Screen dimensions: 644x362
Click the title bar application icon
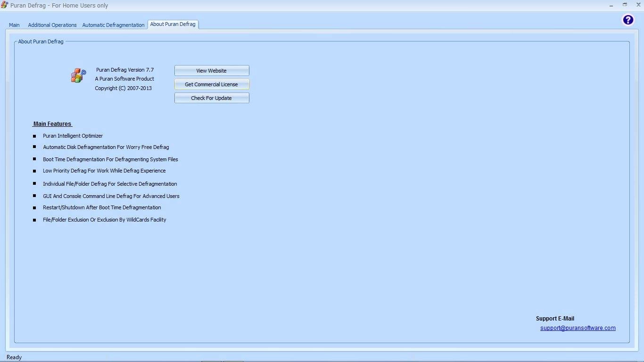click(x=4, y=5)
